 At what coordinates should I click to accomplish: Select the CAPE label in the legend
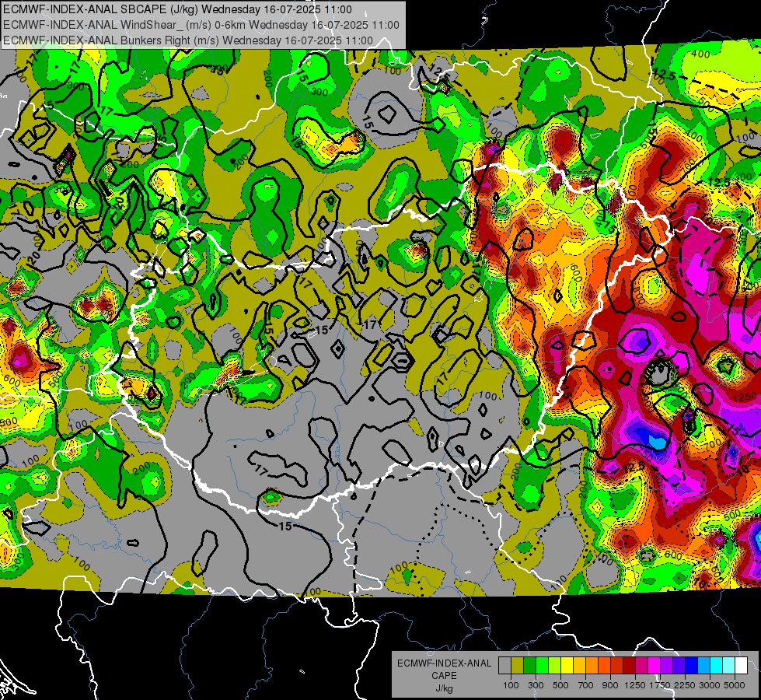point(444,675)
